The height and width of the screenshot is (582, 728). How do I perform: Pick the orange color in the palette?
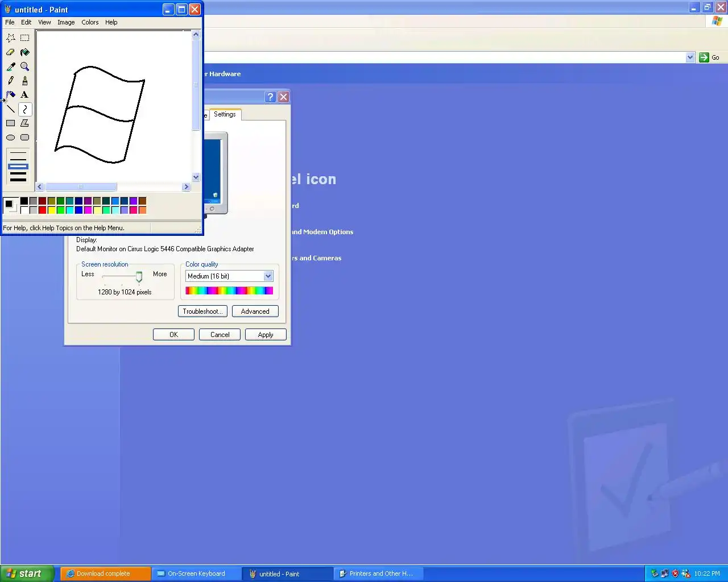(142, 210)
